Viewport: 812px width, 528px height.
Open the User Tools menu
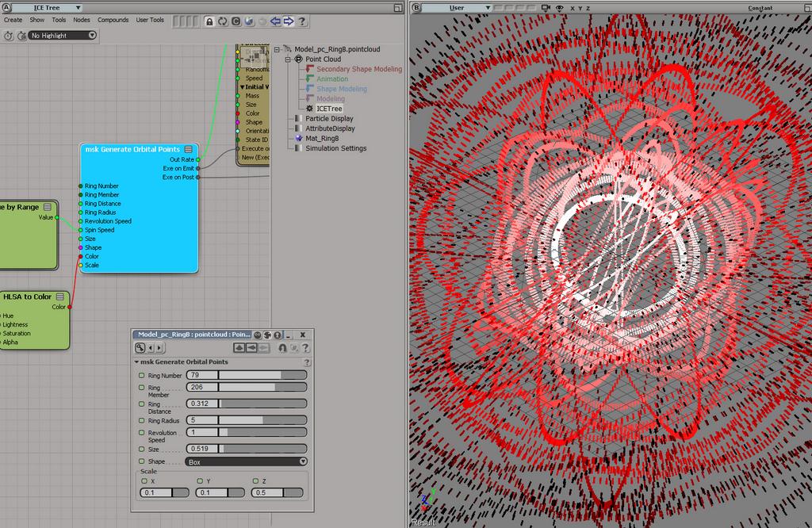pos(150,20)
